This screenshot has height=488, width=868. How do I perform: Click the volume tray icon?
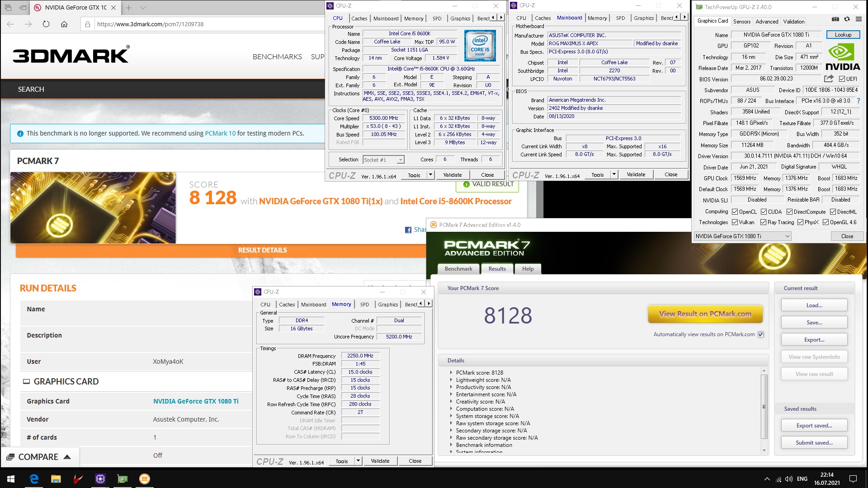pos(789,479)
